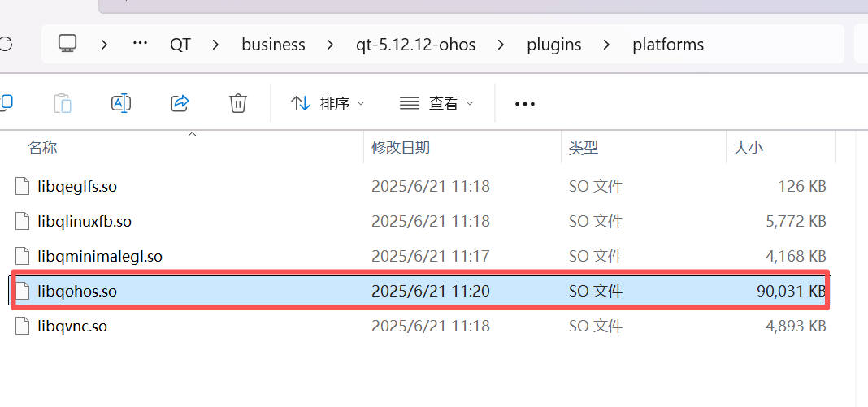This screenshot has height=407, width=868.
Task: Sort by 修改日期 column header
Action: tap(401, 148)
